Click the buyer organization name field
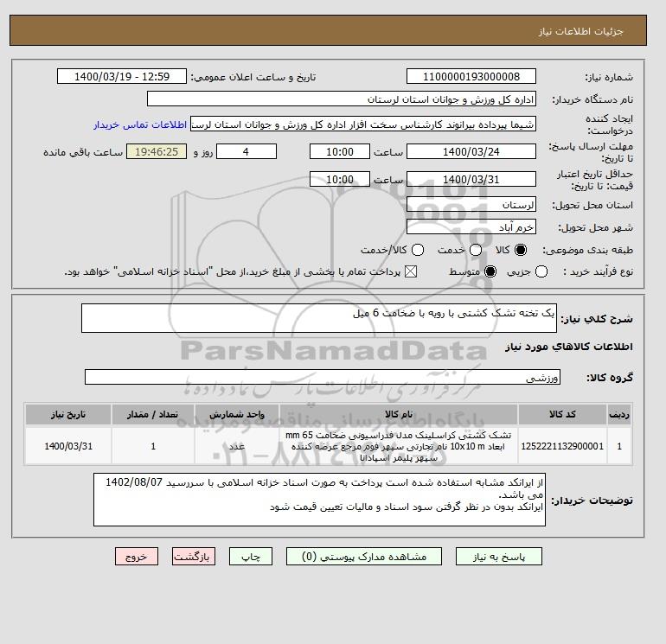The height and width of the screenshot is (644, 666). [x=342, y=99]
